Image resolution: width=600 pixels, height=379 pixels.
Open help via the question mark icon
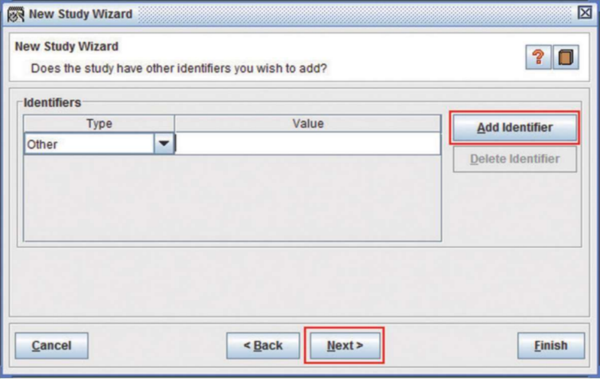click(x=538, y=57)
